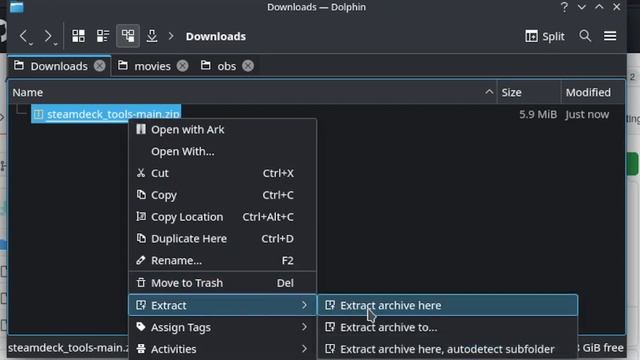Click Extract archive to...
Screen dimensions: 640x360
coord(448,327)
